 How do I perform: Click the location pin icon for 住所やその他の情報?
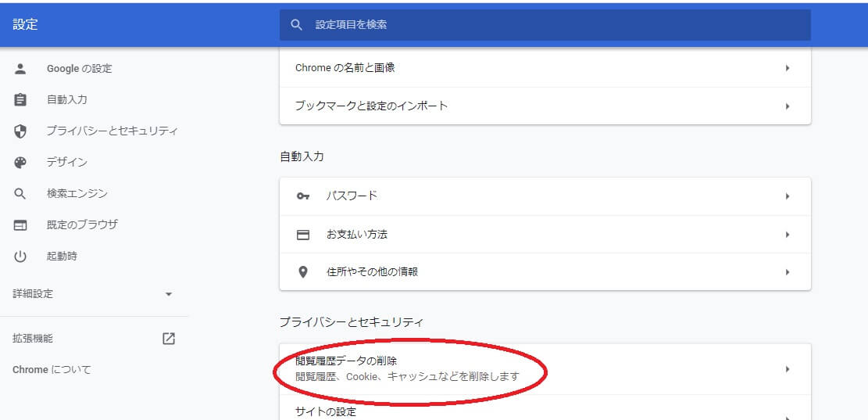(x=303, y=272)
